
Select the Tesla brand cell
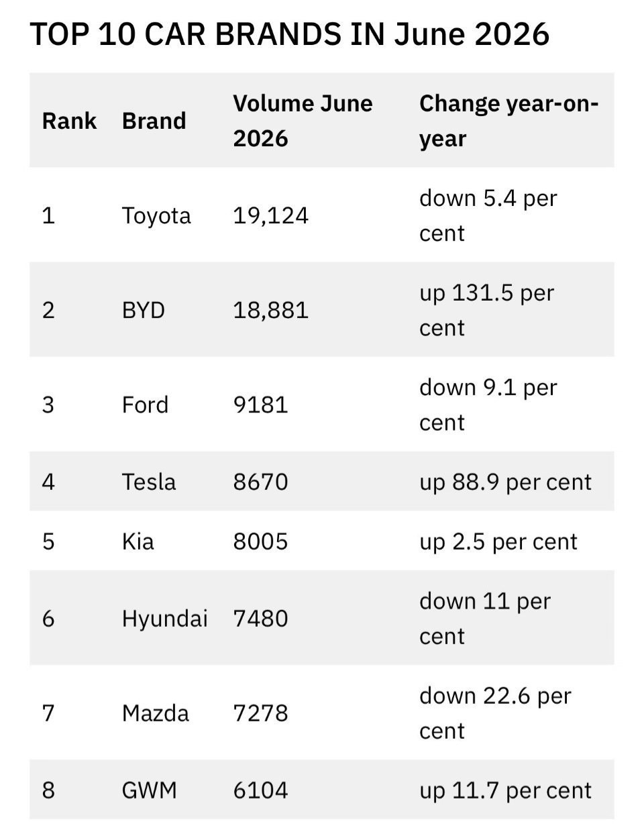point(149,482)
